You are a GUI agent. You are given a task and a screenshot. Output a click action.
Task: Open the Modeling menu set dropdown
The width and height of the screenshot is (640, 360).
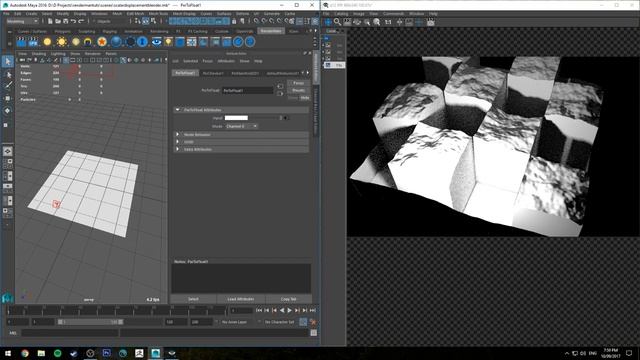point(22,21)
